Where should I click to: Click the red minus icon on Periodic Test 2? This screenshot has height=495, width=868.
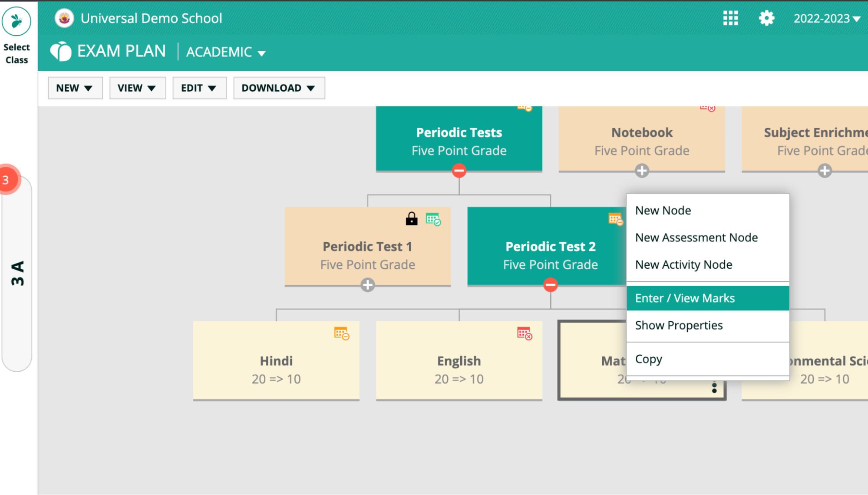click(550, 285)
